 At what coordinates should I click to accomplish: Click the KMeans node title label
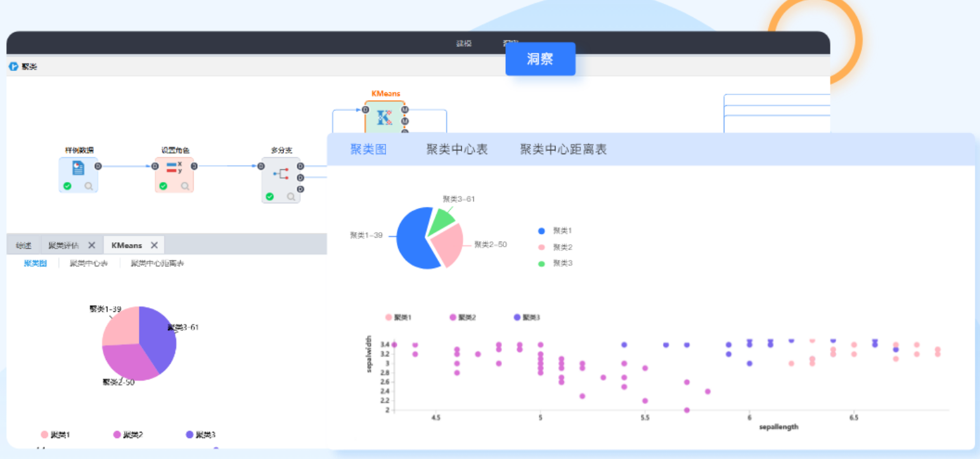(385, 94)
